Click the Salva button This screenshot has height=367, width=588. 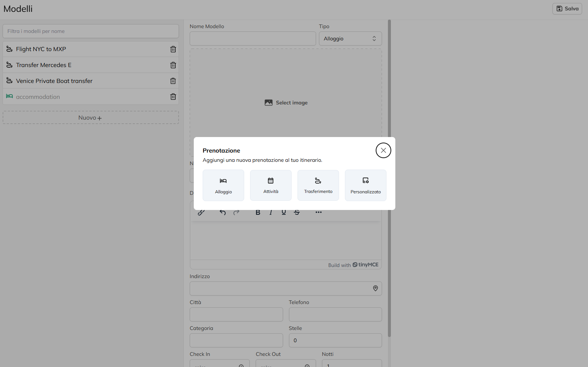click(x=567, y=9)
